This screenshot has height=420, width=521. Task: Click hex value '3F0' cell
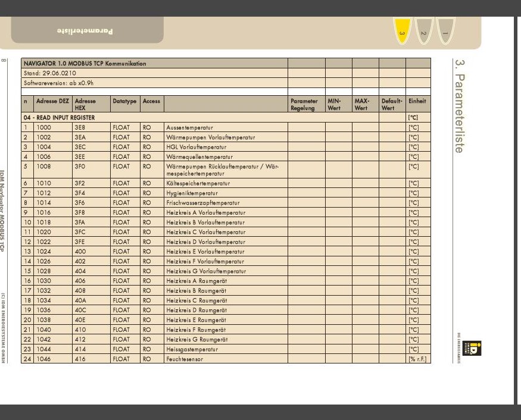point(91,170)
